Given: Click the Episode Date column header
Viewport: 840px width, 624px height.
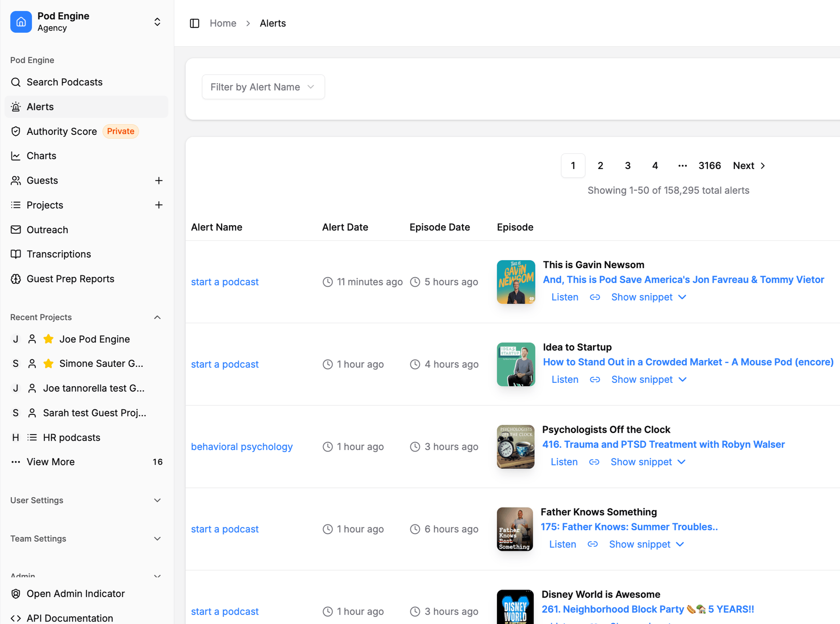Looking at the screenshot, I should point(439,227).
